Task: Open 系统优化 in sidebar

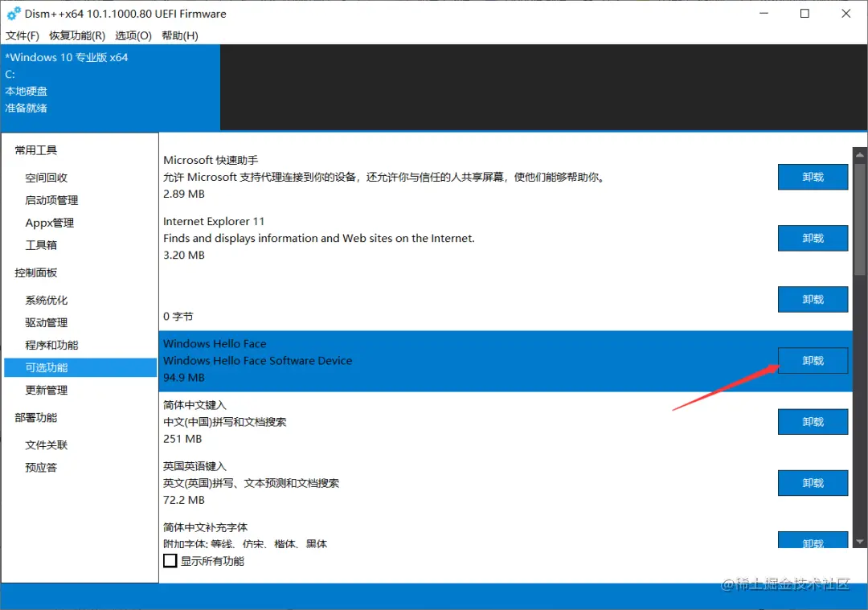Action: click(47, 301)
